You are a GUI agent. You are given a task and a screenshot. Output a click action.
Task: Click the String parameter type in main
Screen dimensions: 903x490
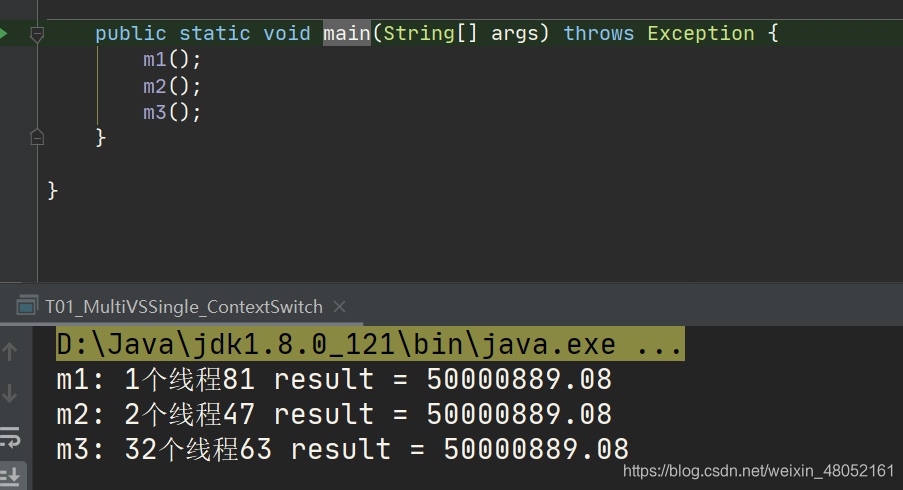pos(419,33)
